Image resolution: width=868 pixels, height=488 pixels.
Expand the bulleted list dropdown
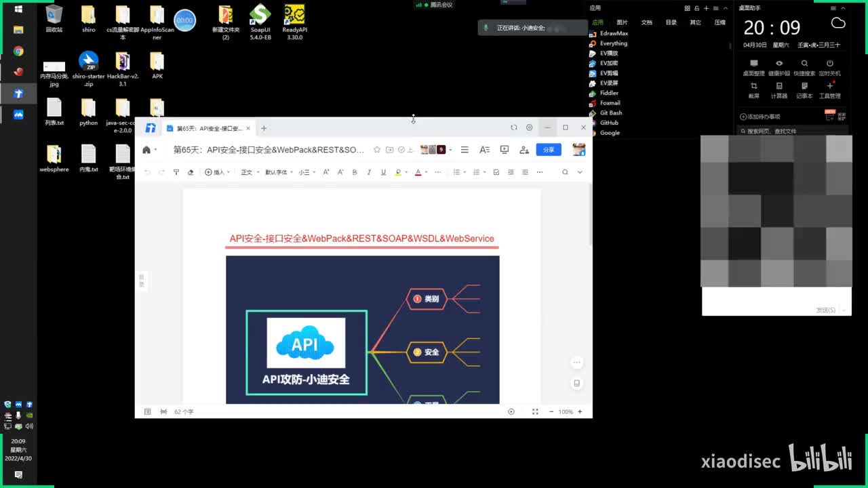click(465, 172)
